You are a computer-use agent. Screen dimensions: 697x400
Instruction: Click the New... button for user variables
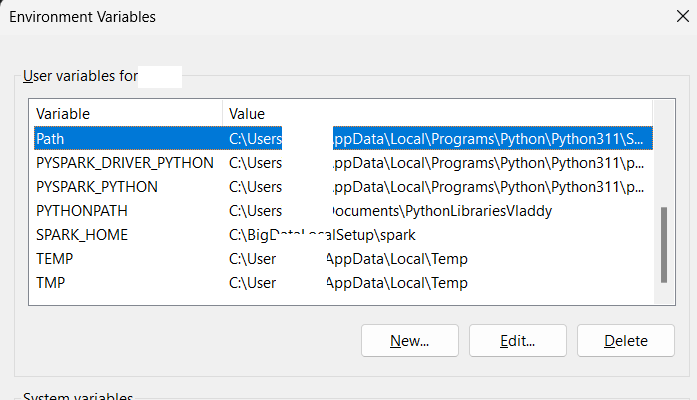410,340
